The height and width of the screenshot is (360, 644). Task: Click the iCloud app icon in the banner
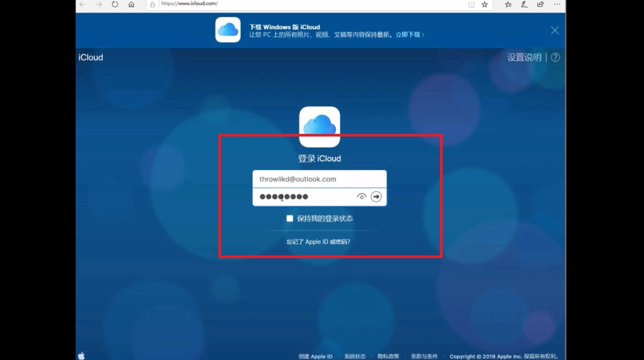pyautogui.click(x=228, y=30)
